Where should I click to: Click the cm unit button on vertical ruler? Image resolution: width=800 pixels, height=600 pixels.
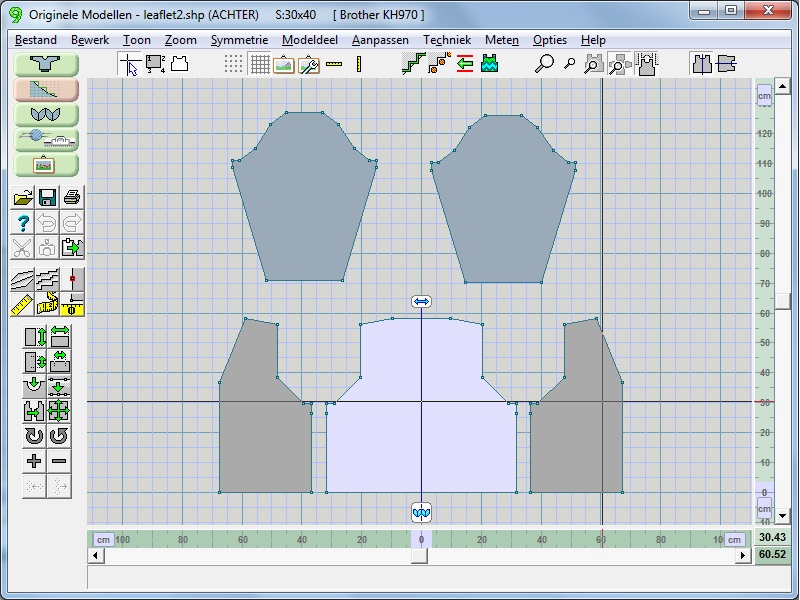point(764,95)
